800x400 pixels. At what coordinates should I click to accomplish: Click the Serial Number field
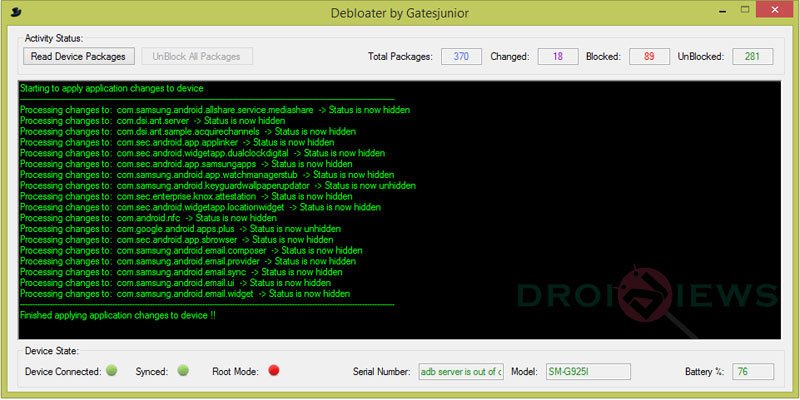click(x=461, y=372)
